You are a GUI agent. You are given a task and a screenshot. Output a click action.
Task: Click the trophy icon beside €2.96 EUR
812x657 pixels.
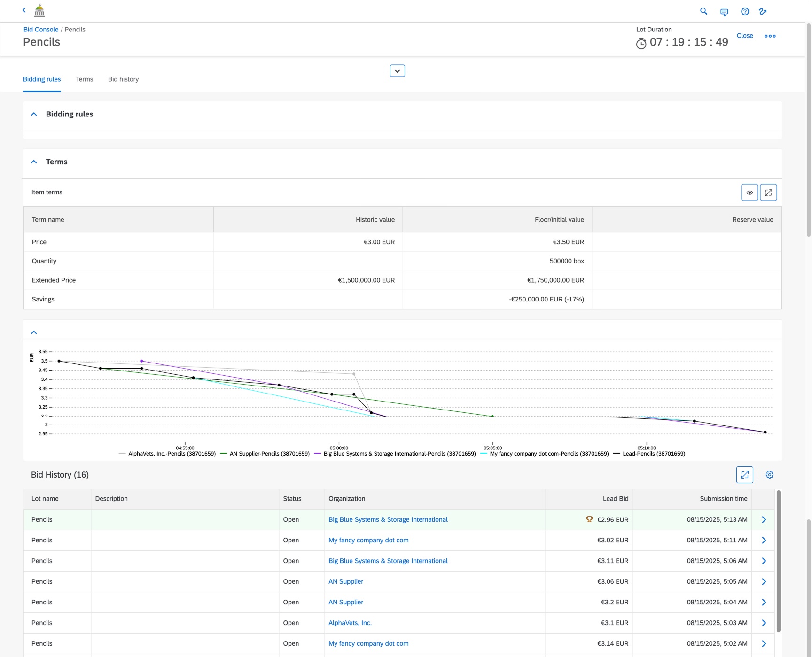tap(589, 519)
